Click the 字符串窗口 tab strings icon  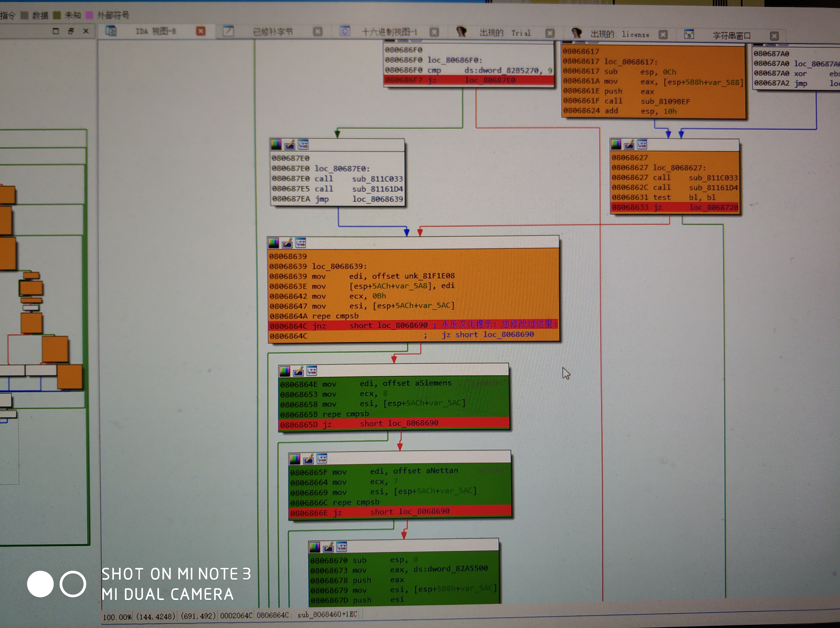click(689, 35)
